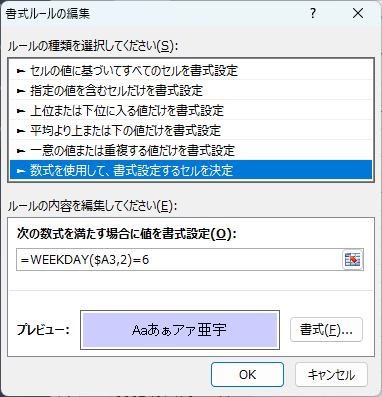382x397 pixels.
Task: Select 指定の値を含むセルだけを書式設定 rule type
Action: pyautogui.click(x=191, y=90)
